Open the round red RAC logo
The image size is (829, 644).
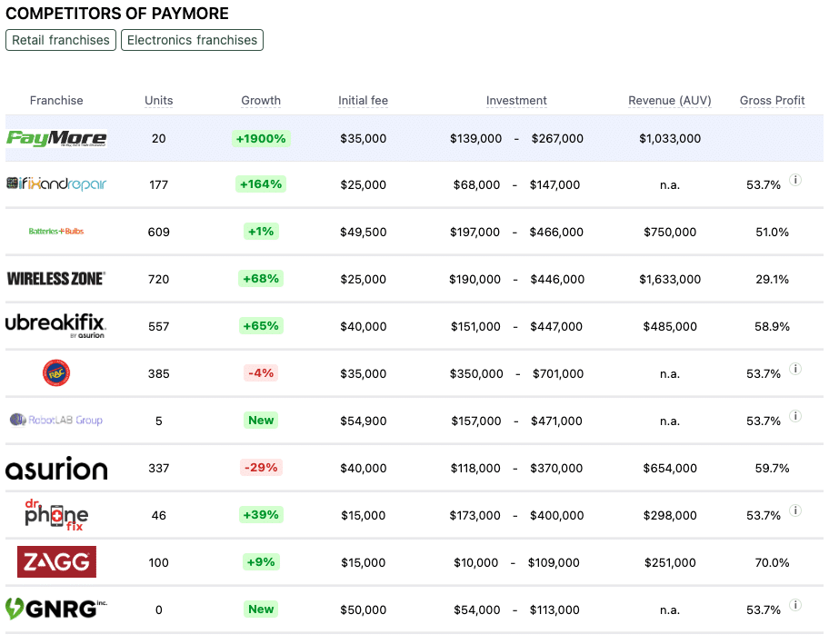[x=56, y=373]
